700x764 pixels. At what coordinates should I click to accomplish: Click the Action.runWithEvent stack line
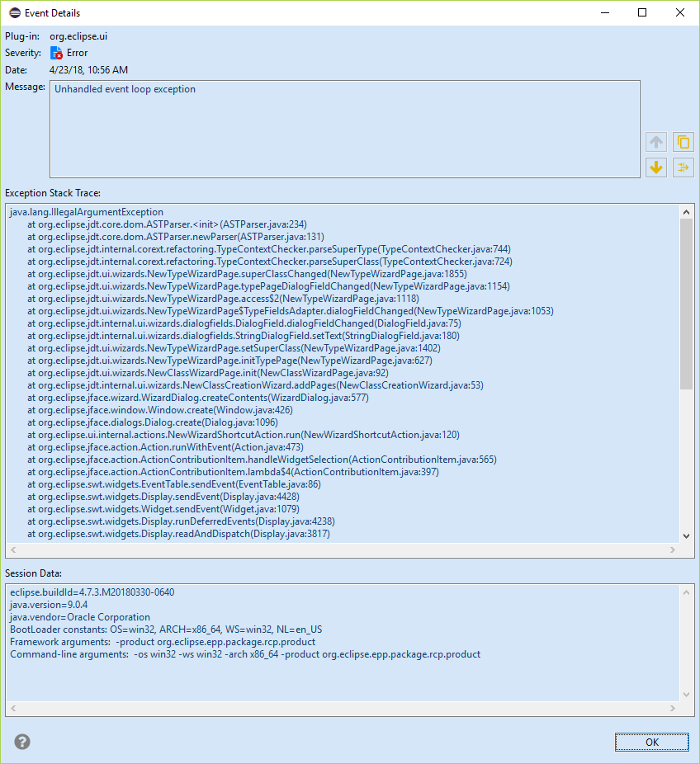(x=166, y=447)
